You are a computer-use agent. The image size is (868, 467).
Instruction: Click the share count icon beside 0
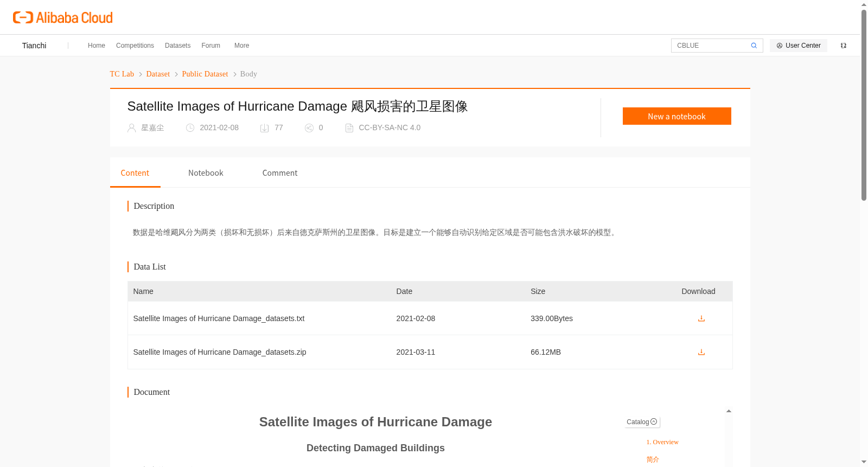pyautogui.click(x=309, y=128)
